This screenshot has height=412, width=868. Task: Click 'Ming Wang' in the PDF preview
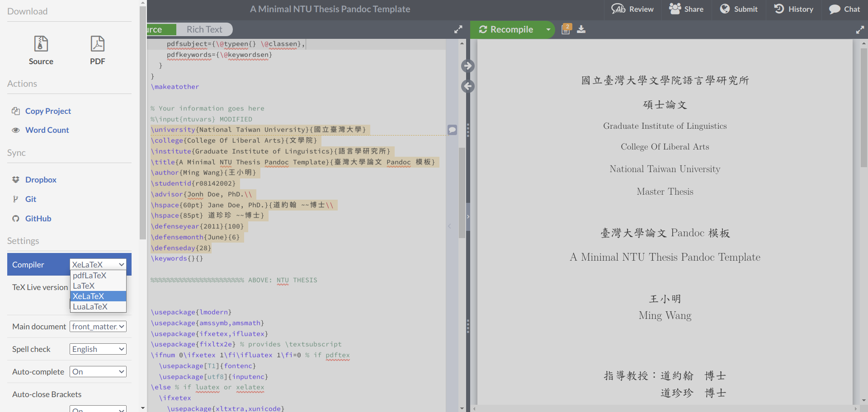665,315
